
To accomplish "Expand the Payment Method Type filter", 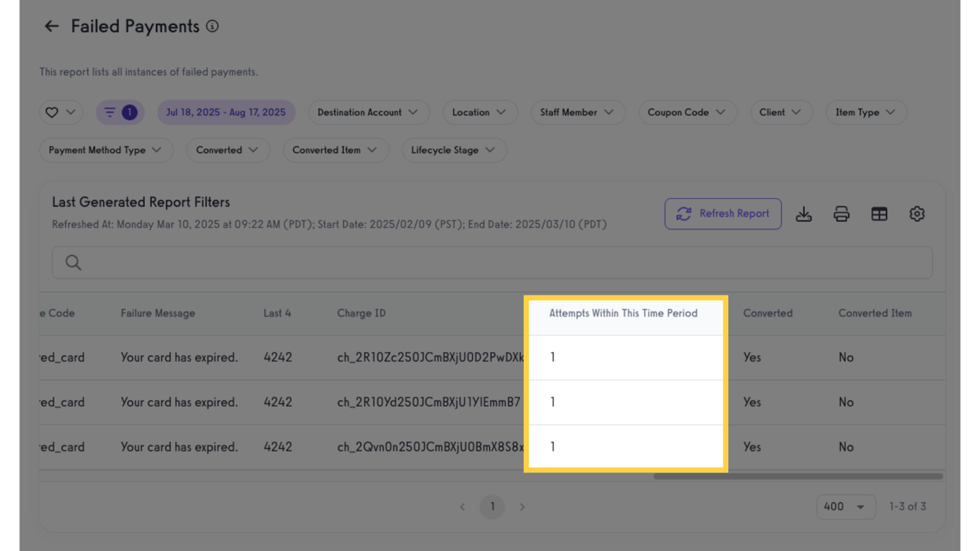I will point(105,150).
